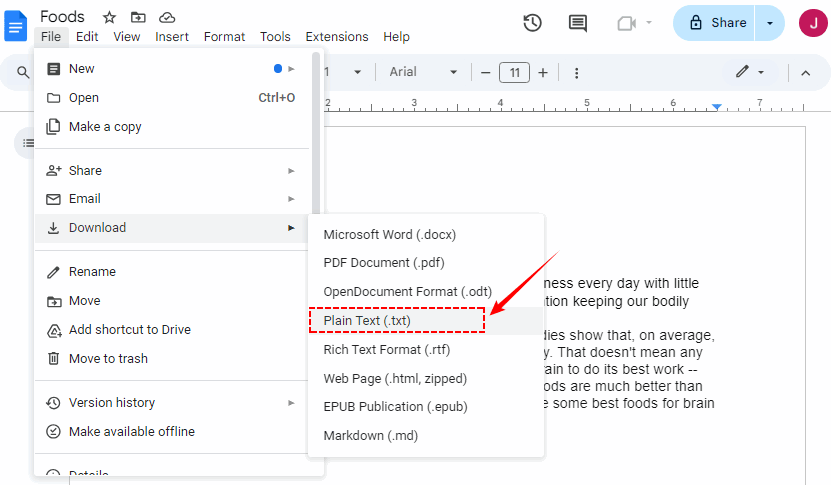This screenshot has height=485, width=831.
Task: Expand the Share submenu in File menu
Action: [x=172, y=171]
